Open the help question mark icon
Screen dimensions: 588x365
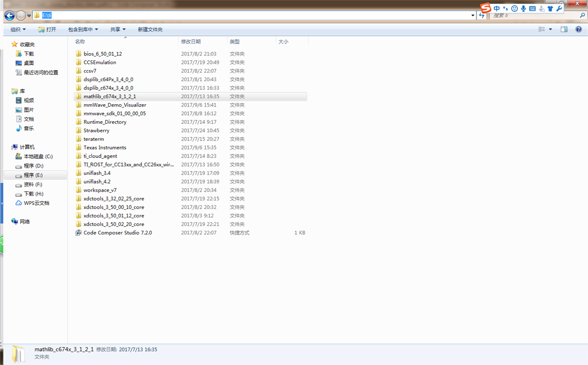(578, 30)
